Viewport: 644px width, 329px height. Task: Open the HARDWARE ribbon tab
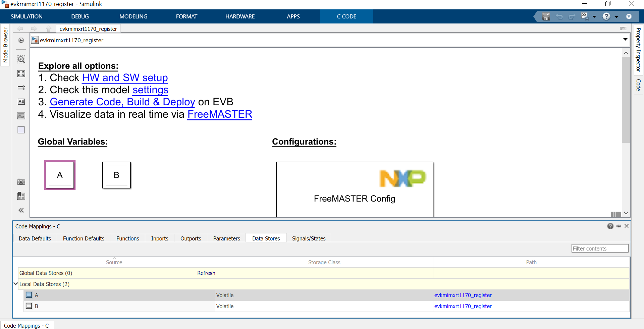(x=240, y=16)
